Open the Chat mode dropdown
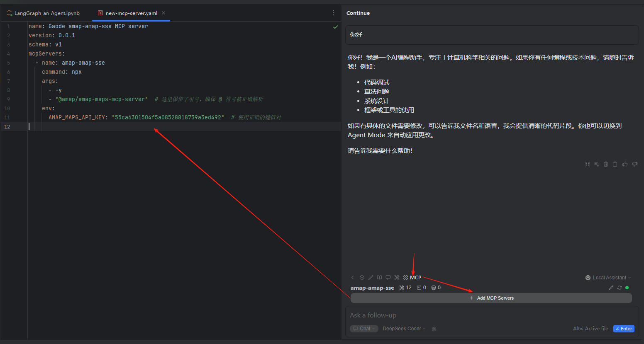The image size is (644, 344). pyautogui.click(x=364, y=329)
